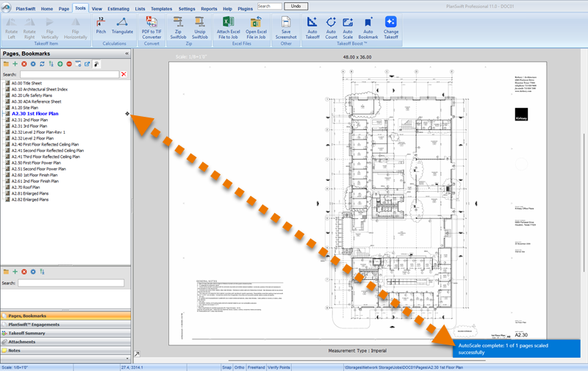Click the green circle plus in Pages toolbar

pos(60,64)
